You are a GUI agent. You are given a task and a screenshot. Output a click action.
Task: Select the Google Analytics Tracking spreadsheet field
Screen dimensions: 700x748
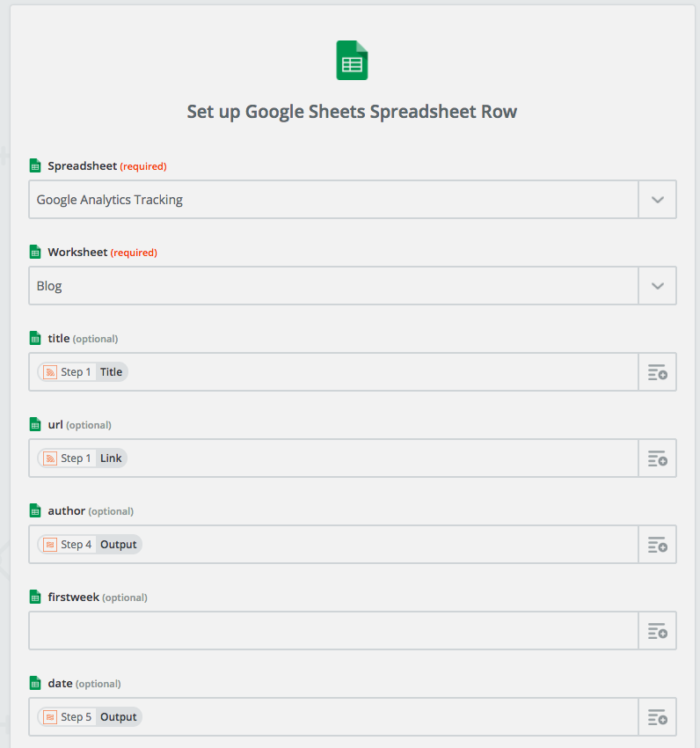click(x=332, y=200)
